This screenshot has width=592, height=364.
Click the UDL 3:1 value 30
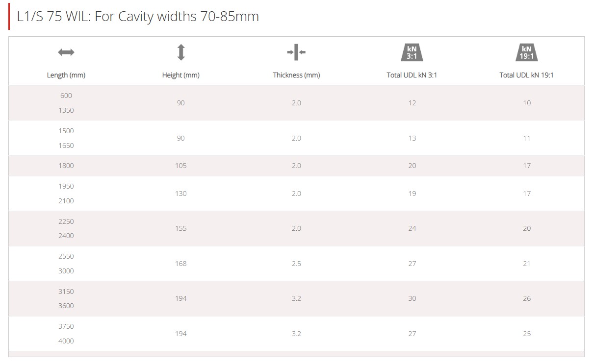point(412,298)
